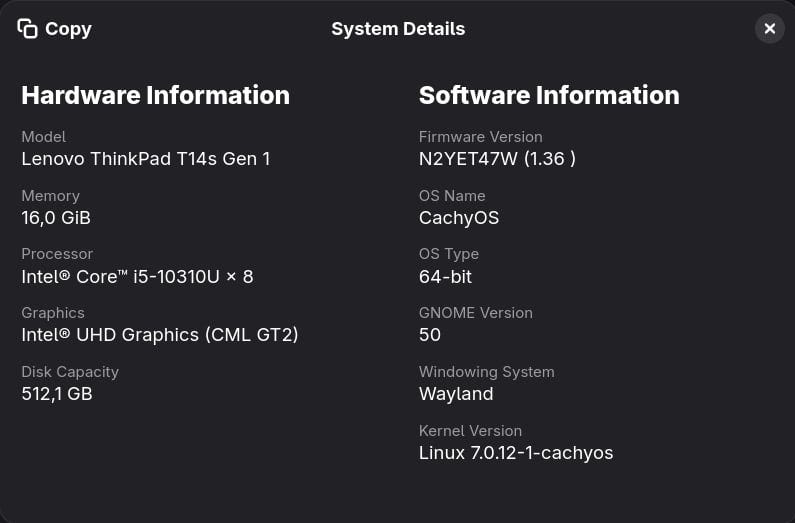
Task: Select the System Details title
Action: (398, 29)
